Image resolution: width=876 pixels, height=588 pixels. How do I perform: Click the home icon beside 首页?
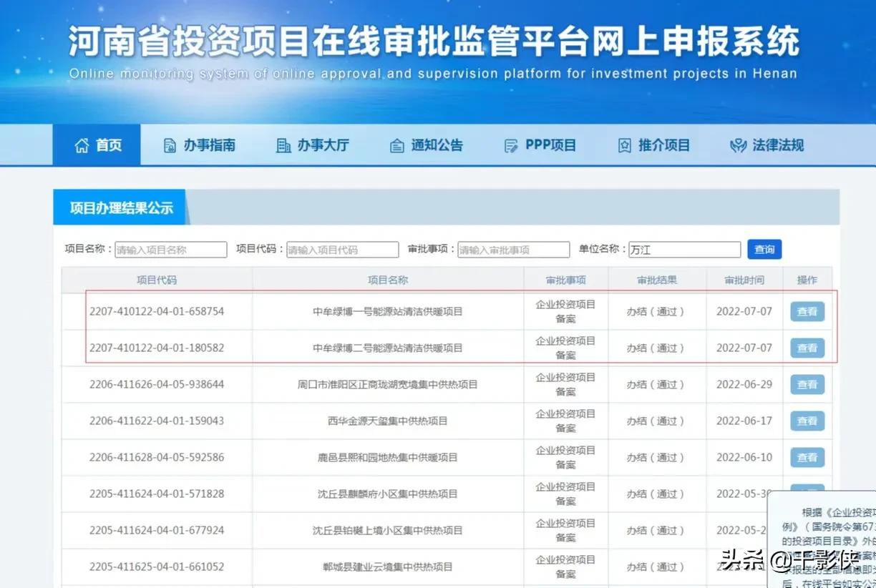[x=81, y=144]
